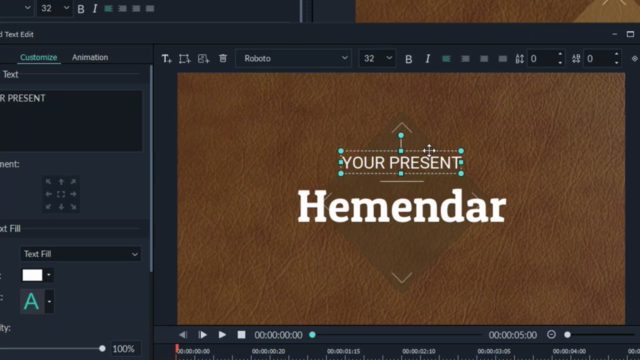Play the title preview
The height and width of the screenshot is (360, 640).
pos(222,335)
